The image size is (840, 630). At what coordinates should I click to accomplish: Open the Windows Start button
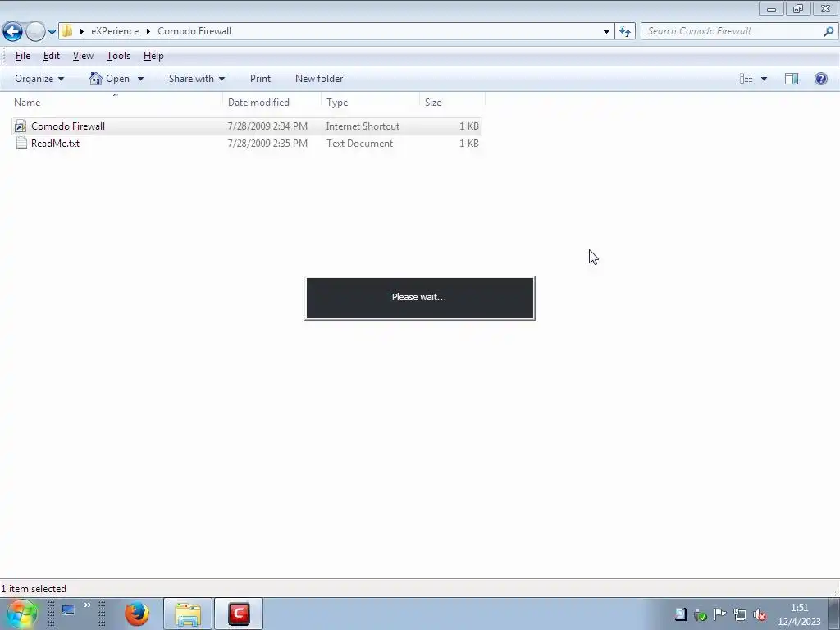(x=21, y=614)
